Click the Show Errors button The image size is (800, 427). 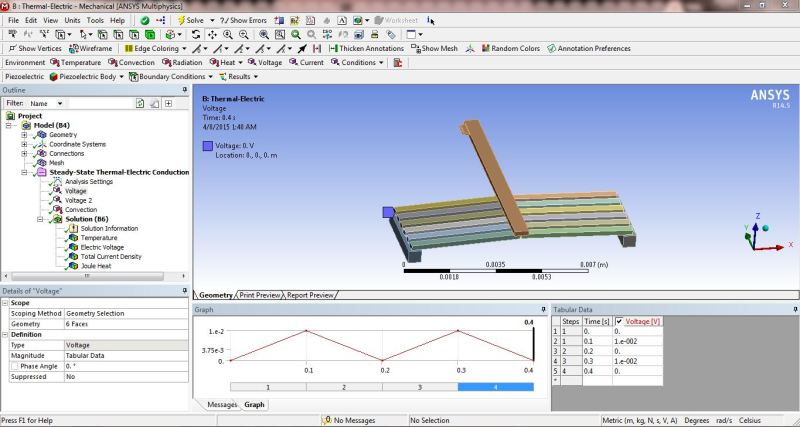coord(243,20)
